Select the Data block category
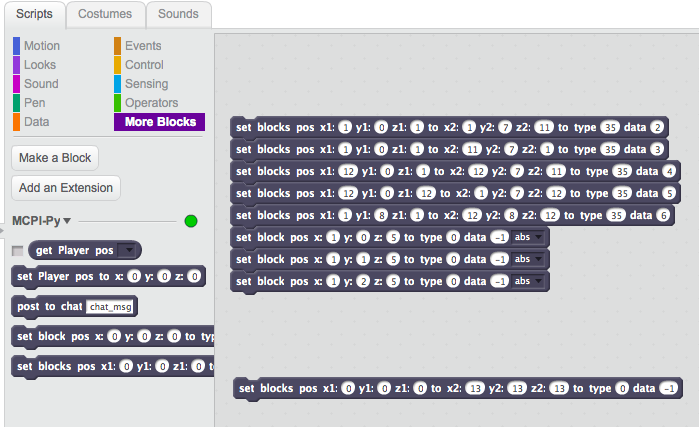699x427 pixels. (36, 122)
